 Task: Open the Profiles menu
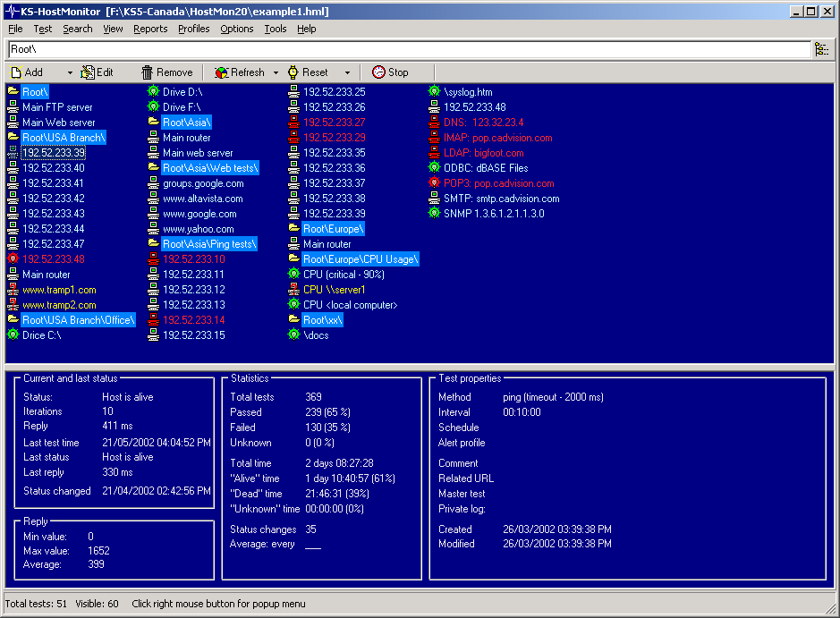click(193, 29)
